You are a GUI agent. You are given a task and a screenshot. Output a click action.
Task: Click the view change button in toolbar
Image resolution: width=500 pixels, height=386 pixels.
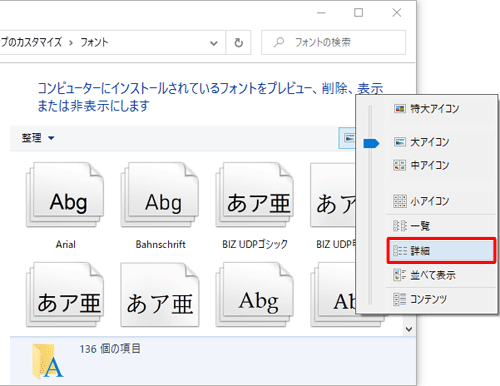click(347, 138)
